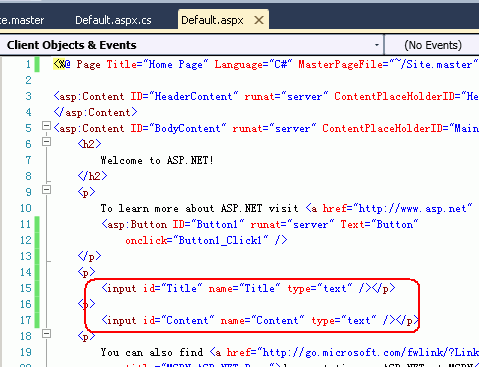Click the 'Welcome to ASP.NET!' text
This screenshot has width=479, height=367.
point(157,160)
